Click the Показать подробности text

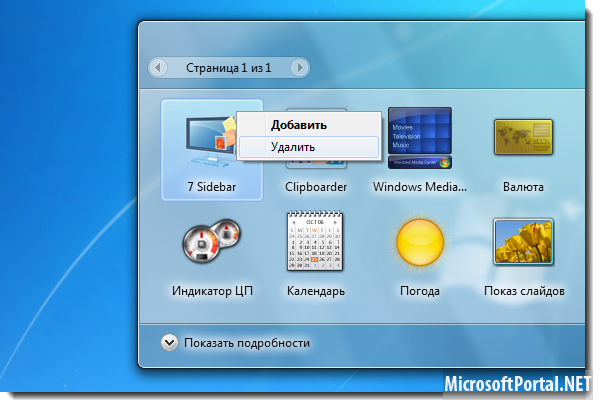tap(247, 343)
